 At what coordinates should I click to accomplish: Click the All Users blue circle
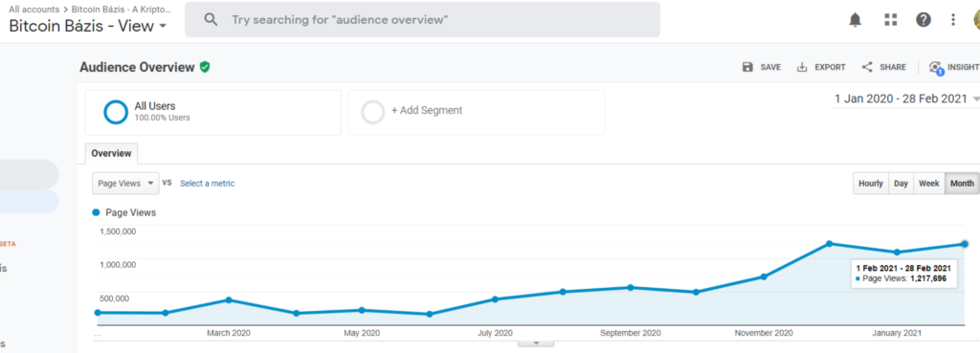(x=116, y=112)
